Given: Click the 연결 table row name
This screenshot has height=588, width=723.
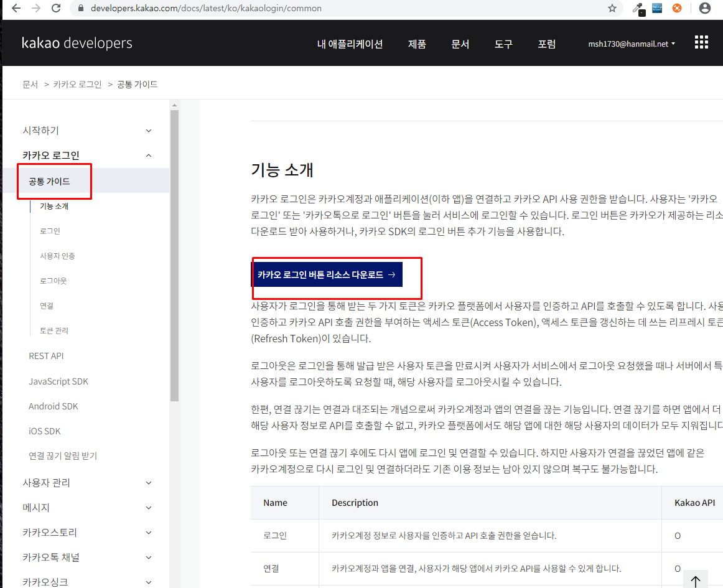Looking at the screenshot, I should coord(271,569).
